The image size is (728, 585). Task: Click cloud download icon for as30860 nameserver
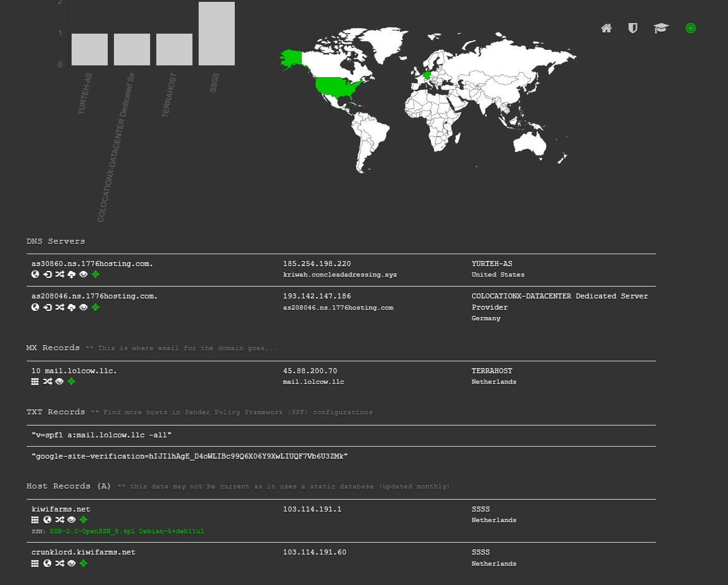point(72,274)
